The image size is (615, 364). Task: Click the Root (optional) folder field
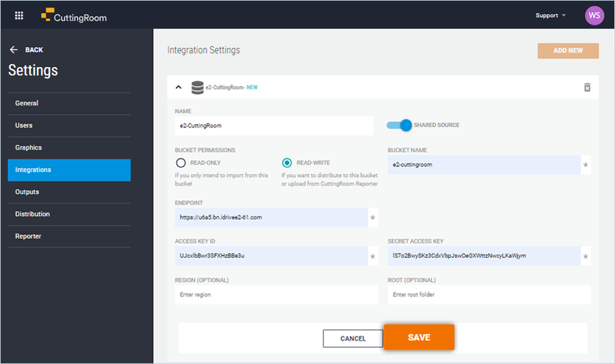point(489,294)
